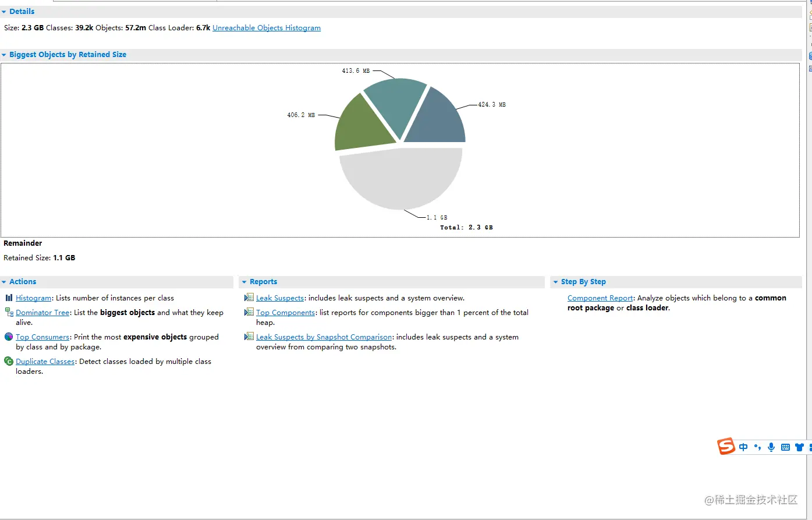Click the "424.3 MB" pie label

pos(492,105)
